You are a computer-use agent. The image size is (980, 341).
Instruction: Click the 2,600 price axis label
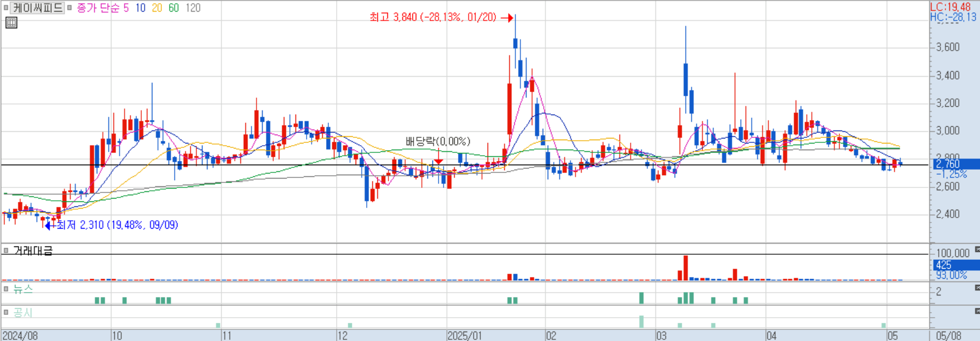coord(948,186)
